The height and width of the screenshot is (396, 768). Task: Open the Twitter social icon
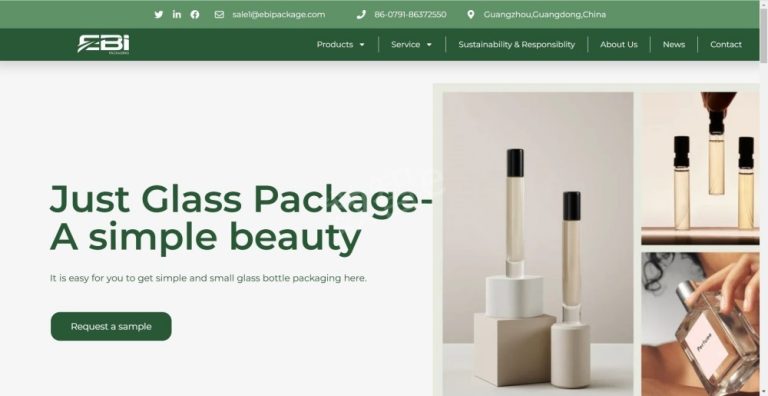click(x=158, y=14)
